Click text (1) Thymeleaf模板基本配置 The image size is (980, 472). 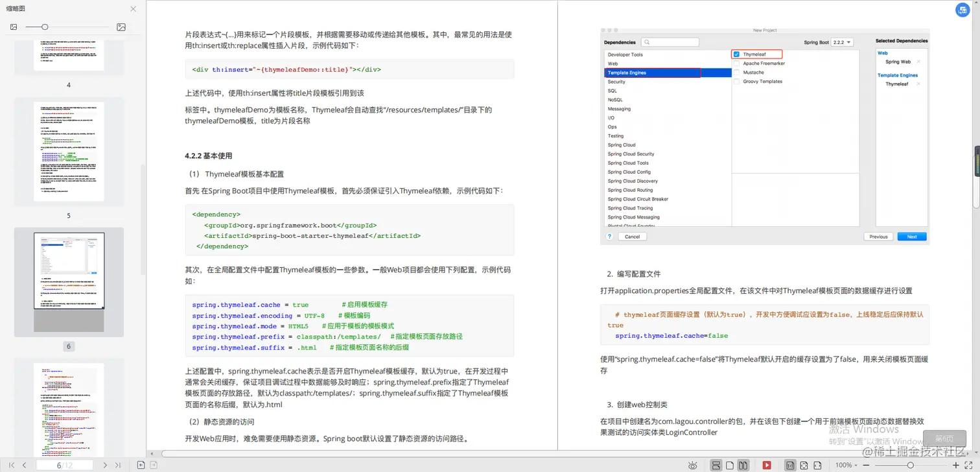(236, 174)
